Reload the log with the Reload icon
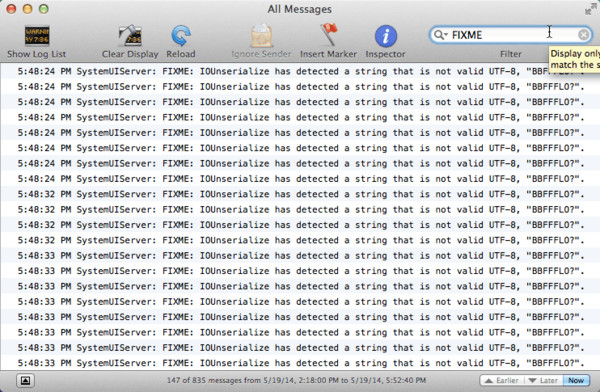The image size is (600, 392). 181,36
